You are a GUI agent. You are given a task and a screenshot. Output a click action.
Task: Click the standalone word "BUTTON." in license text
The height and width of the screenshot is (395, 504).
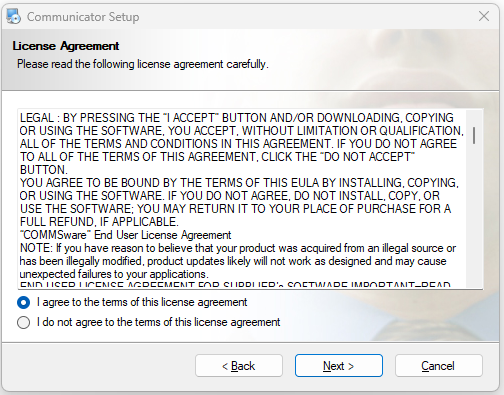[x=44, y=170]
